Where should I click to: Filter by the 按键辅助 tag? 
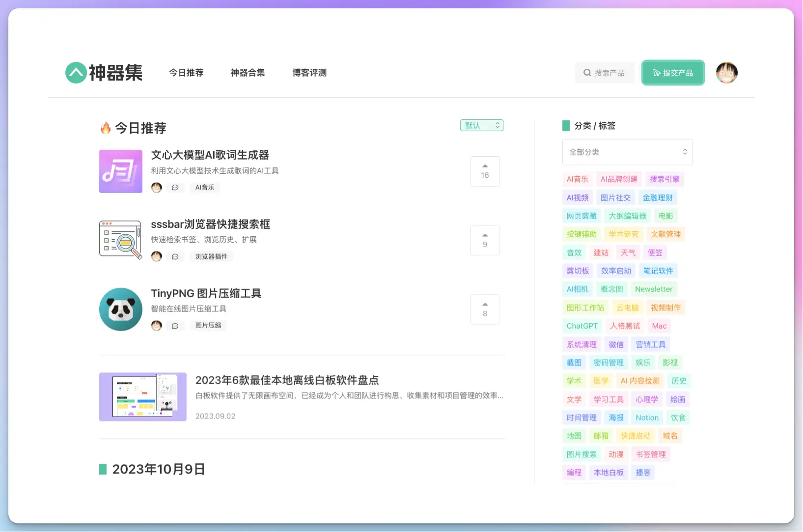point(581,234)
